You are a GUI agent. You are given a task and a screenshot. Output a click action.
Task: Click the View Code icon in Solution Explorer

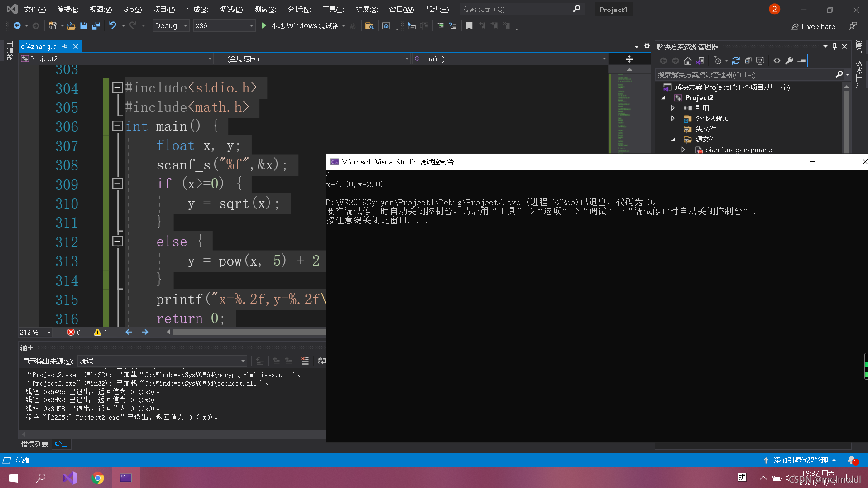[777, 61]
